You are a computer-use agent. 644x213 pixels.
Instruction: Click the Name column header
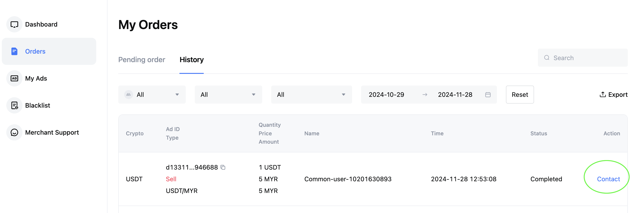tap(312, 134)
